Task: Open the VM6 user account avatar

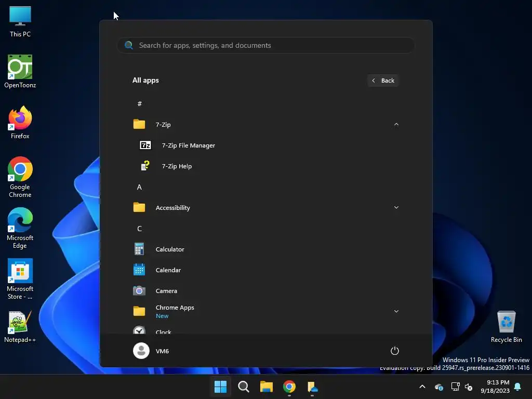Action: [x=141, y=351]
